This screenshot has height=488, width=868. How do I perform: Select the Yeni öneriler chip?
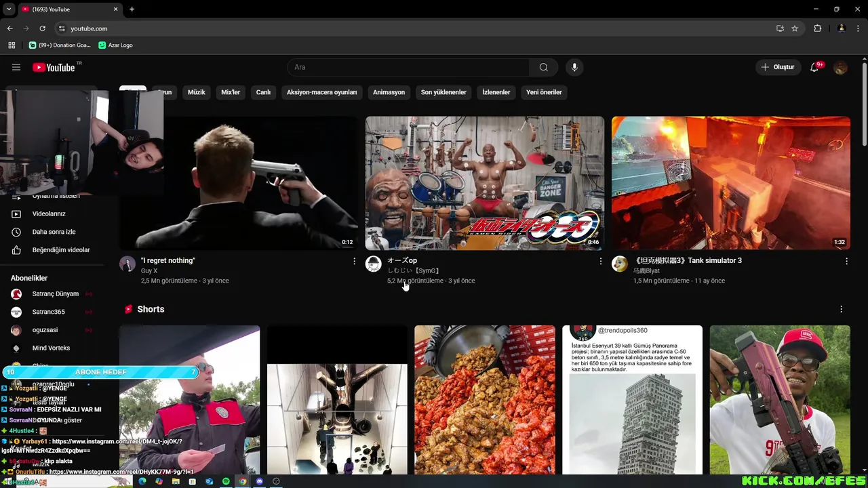pyautogui.click(x=544, y=92)
